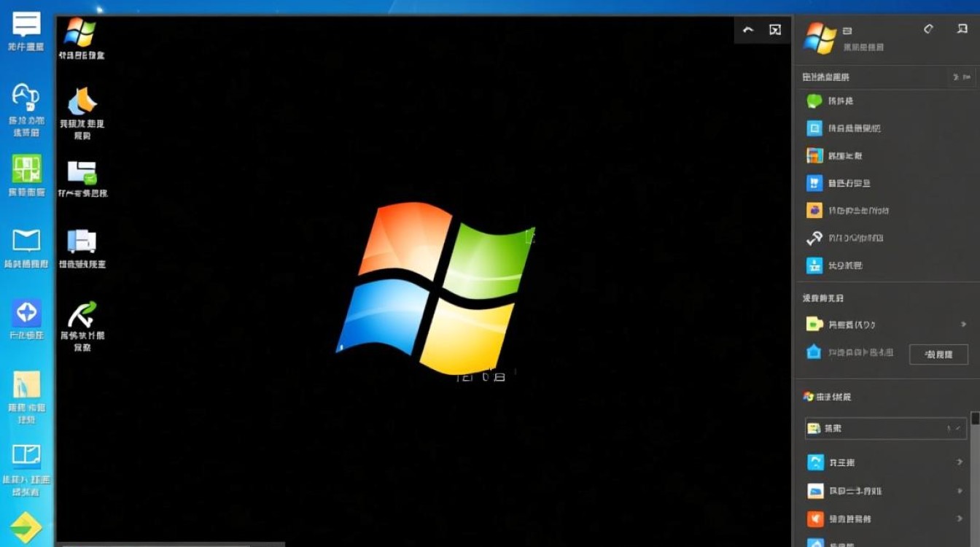Collapse the center window using the up-caret

click(747, 30)
